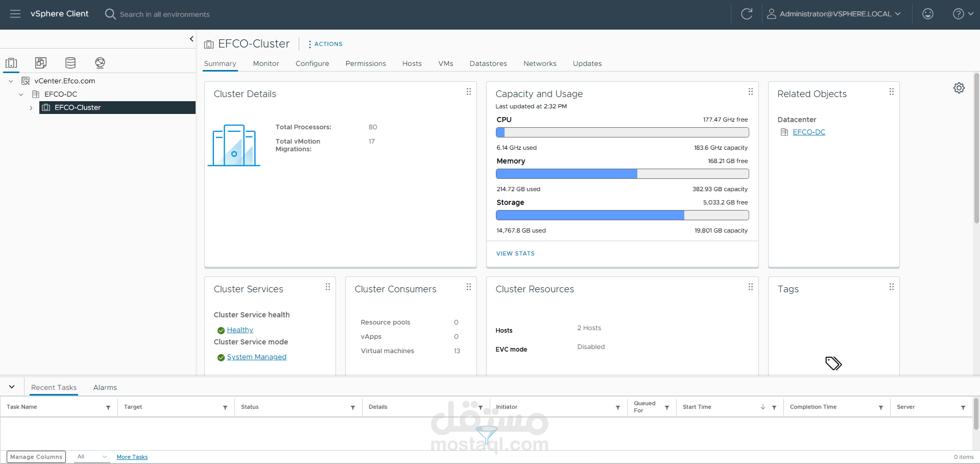Open Cluster Consumers card drag handle
The height and width of the screenshot is (464, 980).
pyautogui.click(x=468, y=287)
